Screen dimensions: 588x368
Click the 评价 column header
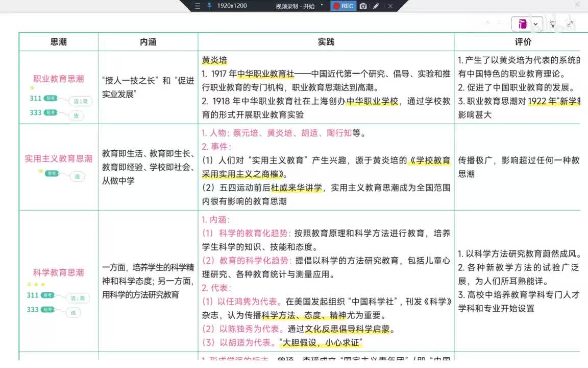[523, 42]
